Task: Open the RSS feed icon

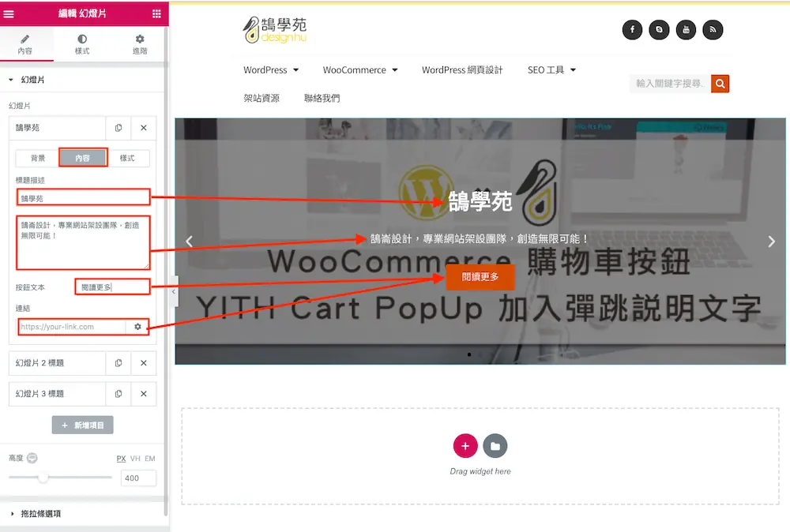Action: point(713,30)
